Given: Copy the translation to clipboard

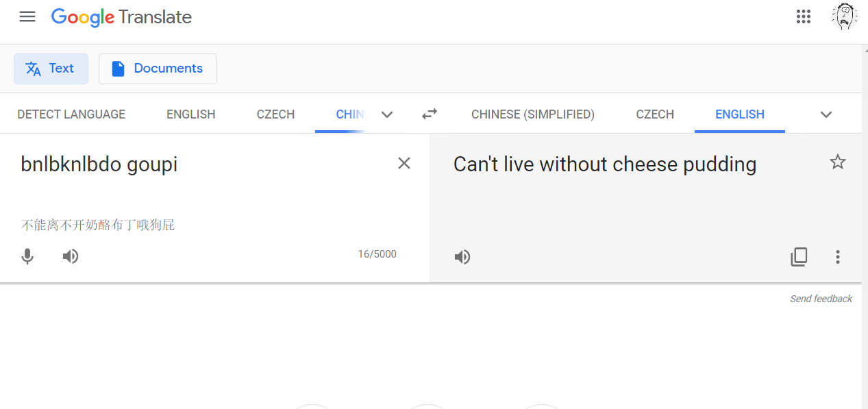Looking at the screenshot, I should pyautogui.click(x=799, y=257).
